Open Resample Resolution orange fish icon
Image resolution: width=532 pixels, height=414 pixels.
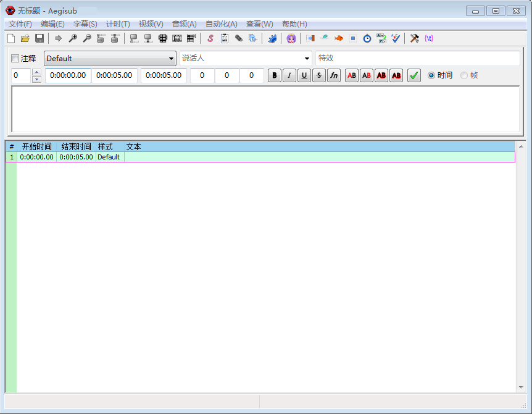(x=339, y=38)
